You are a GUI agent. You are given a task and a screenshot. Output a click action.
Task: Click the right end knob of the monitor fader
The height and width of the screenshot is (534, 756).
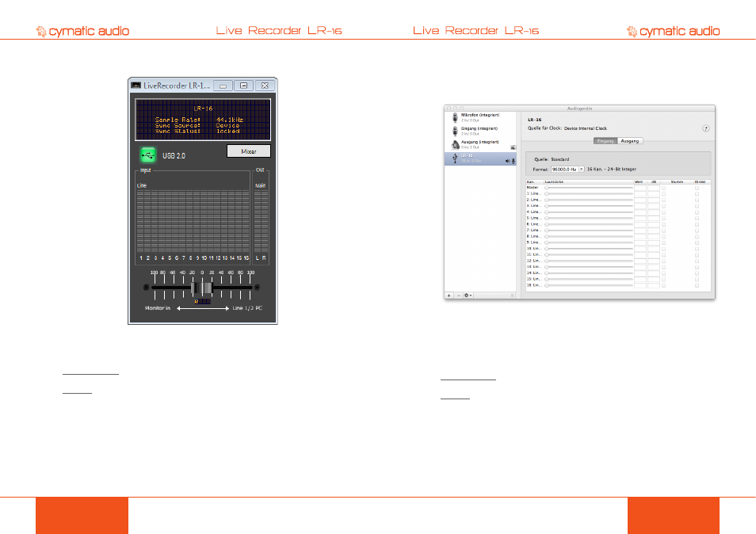[257, 288]
